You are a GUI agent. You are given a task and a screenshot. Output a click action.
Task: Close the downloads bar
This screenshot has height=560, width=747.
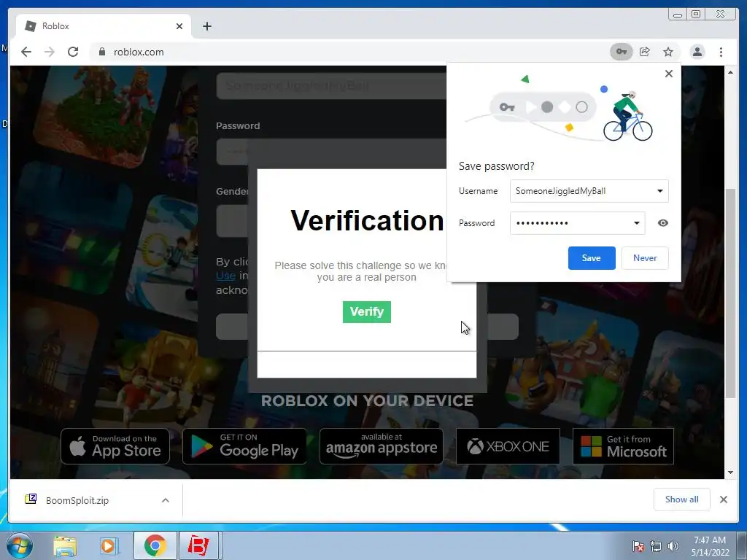723,499
